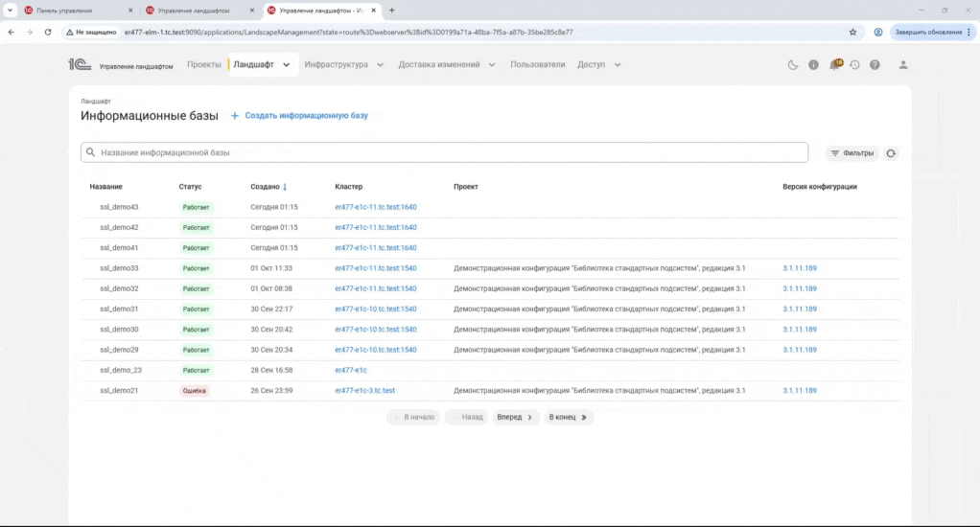
Task: Open user profile icon
Action: tap(903, 65)
